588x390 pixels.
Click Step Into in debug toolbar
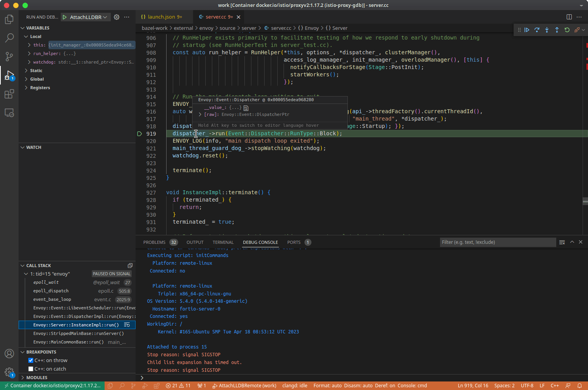547,30
